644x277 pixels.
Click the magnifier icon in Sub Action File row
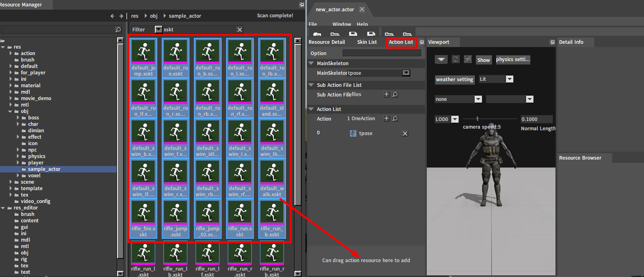pyautogui.click(x=395, y=94)
